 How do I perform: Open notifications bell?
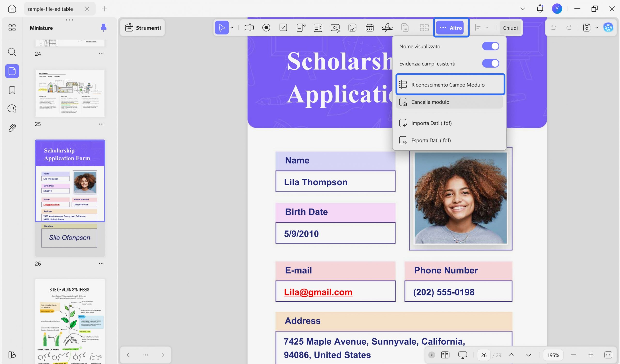[540, 9]
